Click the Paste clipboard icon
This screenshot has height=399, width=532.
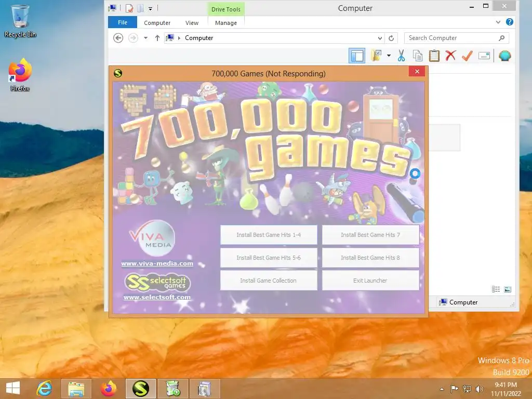pyautogui.click(x=434, y=56)
